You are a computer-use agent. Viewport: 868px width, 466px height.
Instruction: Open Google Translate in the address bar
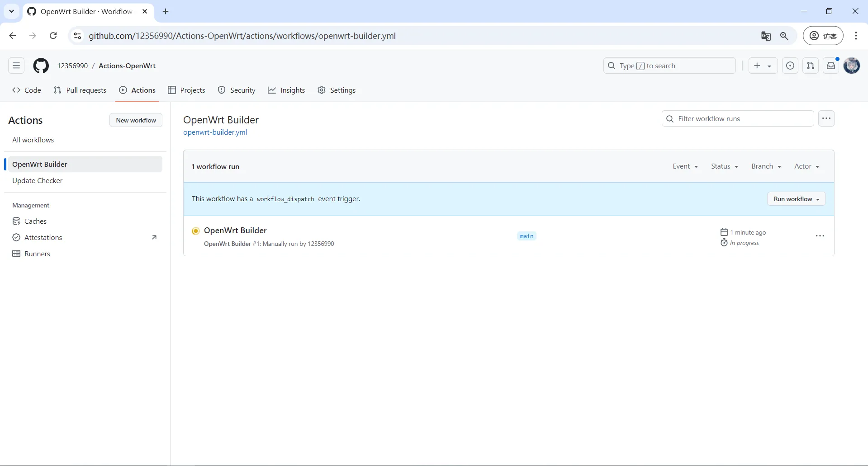pos(766,36)
